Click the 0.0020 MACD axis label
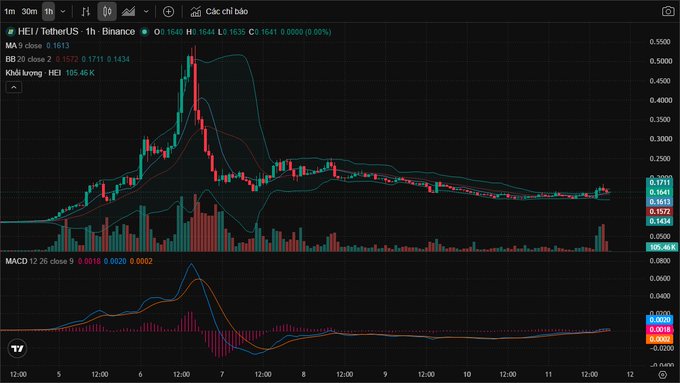680x383 pixels. pyautogui.click(x=660, y=320)
